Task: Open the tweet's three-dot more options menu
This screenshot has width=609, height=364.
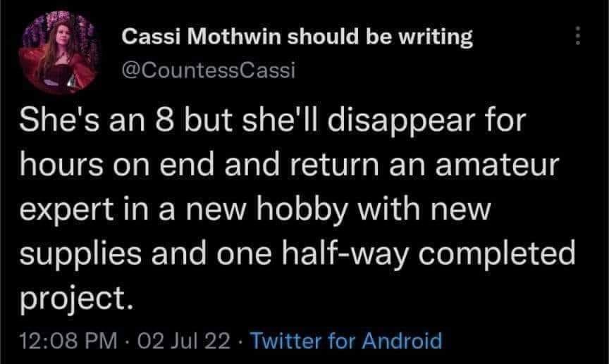Action: coord(579,36)
